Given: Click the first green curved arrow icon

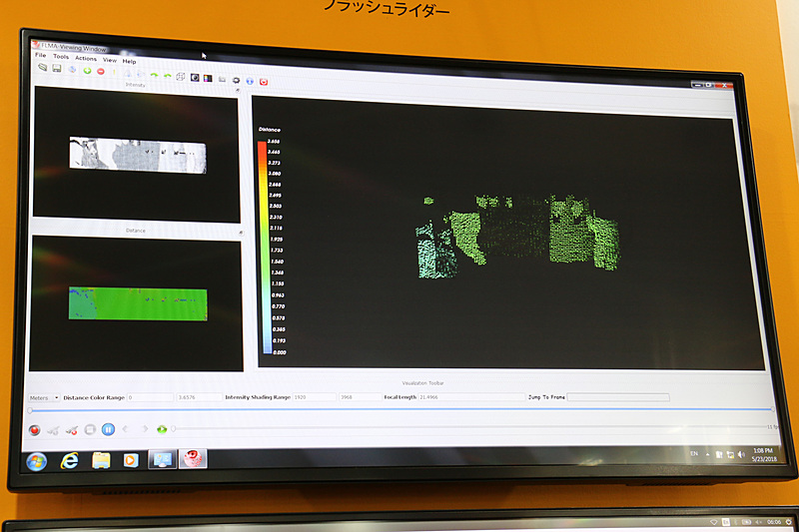Looking at the screenshot, I should pos(154,75).
